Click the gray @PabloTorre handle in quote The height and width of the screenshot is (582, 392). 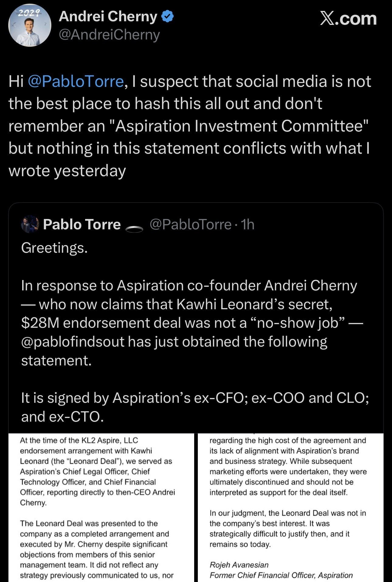point(191,224)
